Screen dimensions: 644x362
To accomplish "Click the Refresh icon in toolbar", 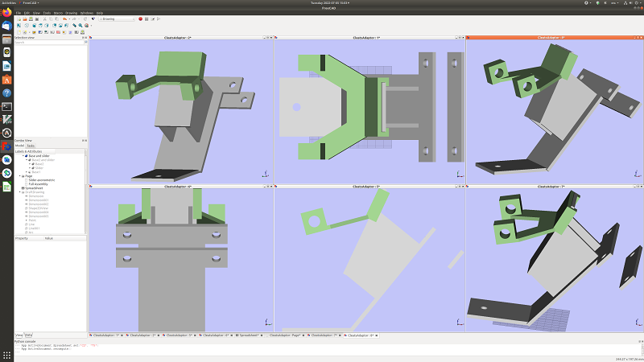I will [x=85, y=19].
